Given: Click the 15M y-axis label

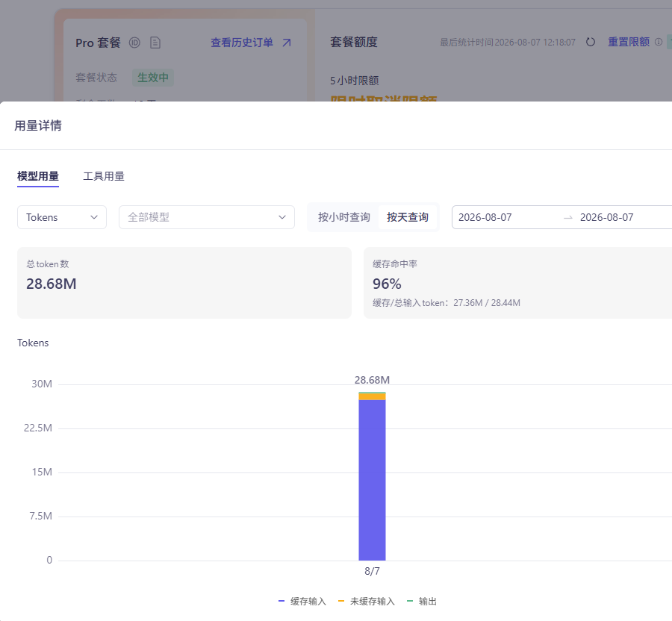Looking at the screenshot, I should (42, 472).
